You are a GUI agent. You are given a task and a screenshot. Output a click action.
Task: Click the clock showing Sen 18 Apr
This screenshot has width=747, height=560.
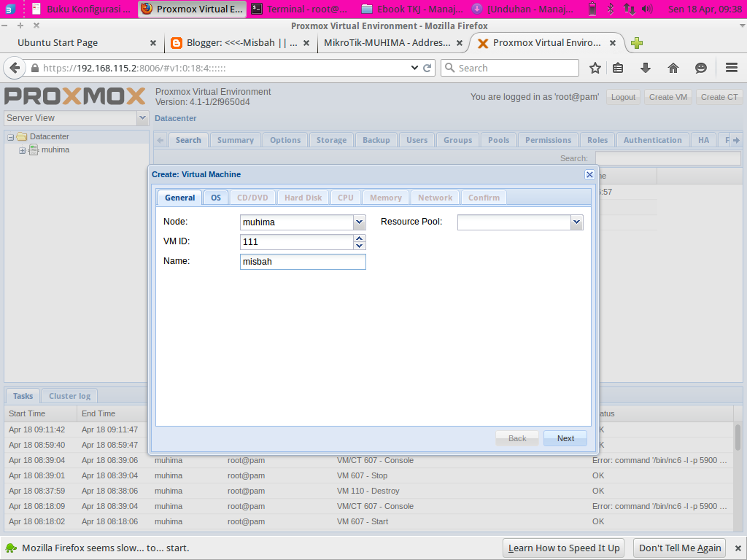(705, 9)
